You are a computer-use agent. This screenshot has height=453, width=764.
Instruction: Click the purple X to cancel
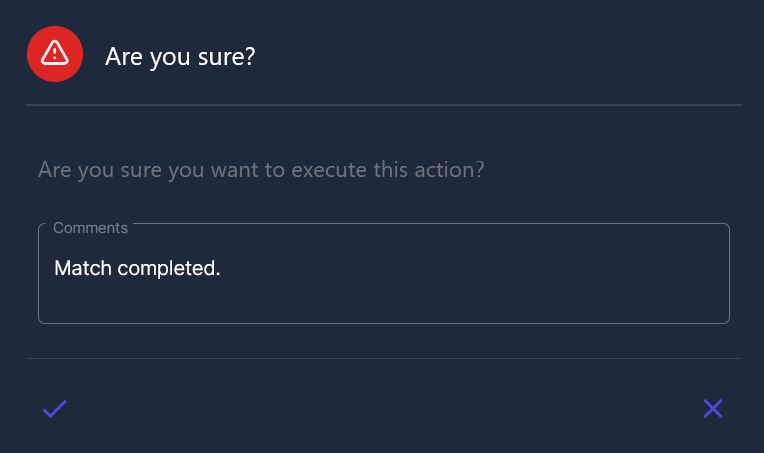tap(713, 408)
